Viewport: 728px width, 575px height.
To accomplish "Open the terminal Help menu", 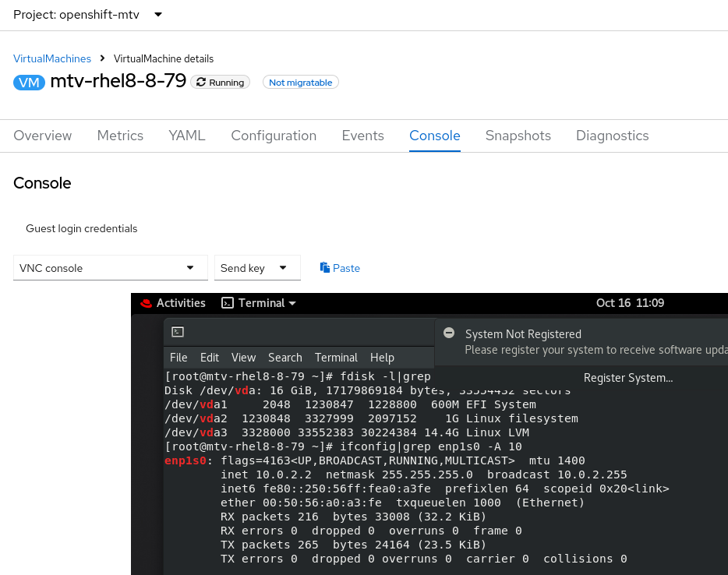I will point(382,358).
